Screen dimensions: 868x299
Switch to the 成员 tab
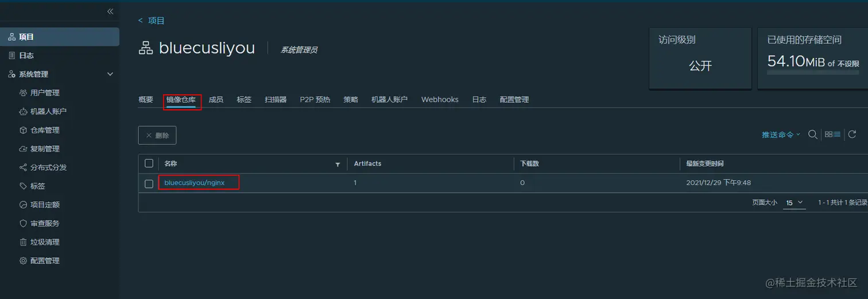coord(216,99)
